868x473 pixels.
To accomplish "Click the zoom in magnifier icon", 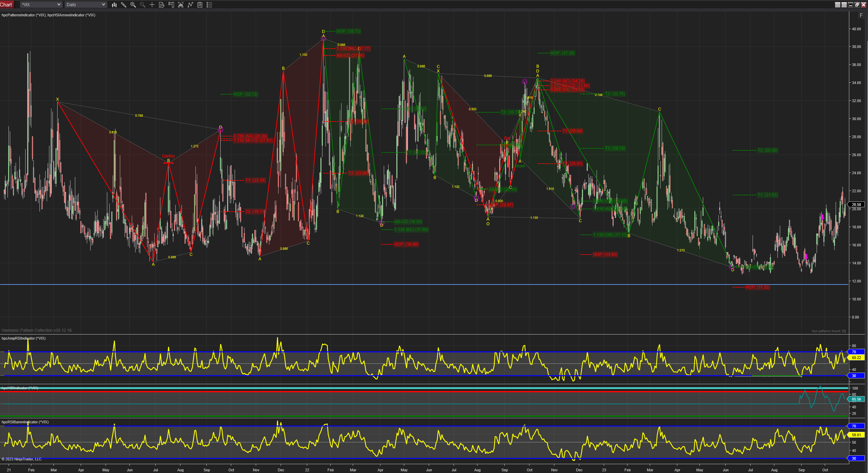I will click(133, 5).
